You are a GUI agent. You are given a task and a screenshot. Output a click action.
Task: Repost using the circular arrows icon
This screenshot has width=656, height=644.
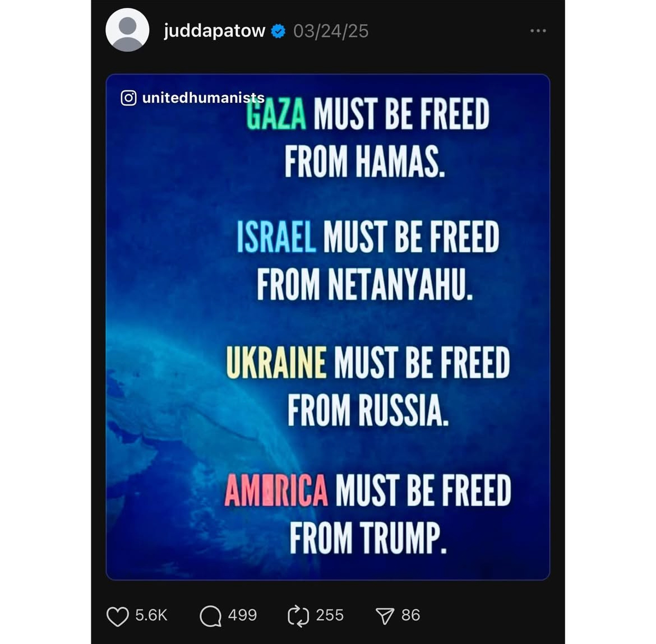pyautogui.click(x=298, y=616)
